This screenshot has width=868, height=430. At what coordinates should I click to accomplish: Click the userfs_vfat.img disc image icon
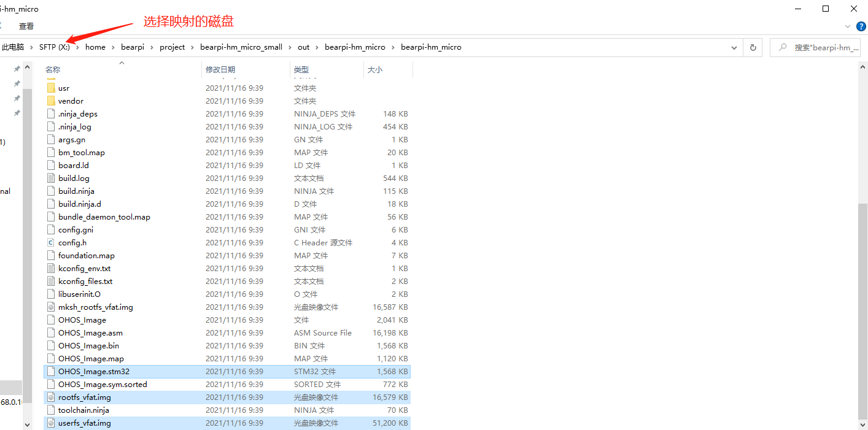pyautogui.click(x=51, y=423)
